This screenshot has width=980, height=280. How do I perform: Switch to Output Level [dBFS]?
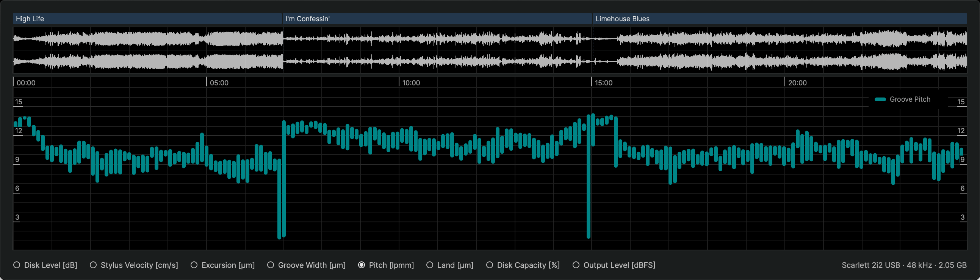(576, 265)
